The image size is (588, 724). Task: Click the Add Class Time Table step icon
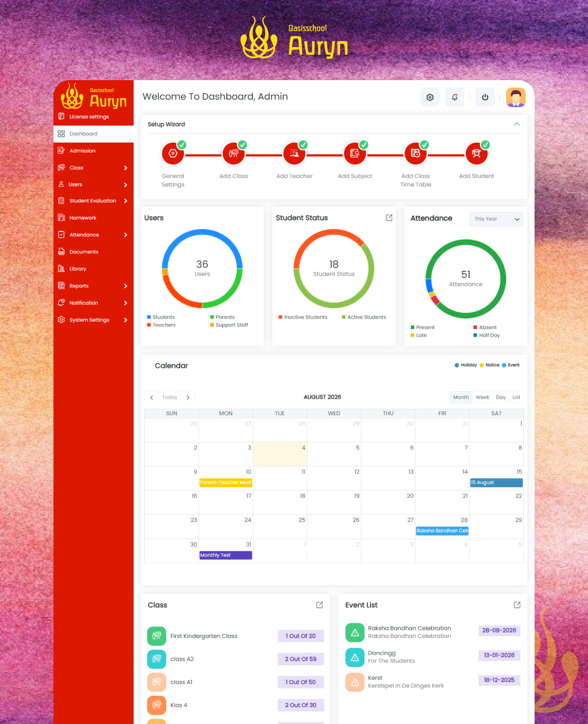click(416, 153)
